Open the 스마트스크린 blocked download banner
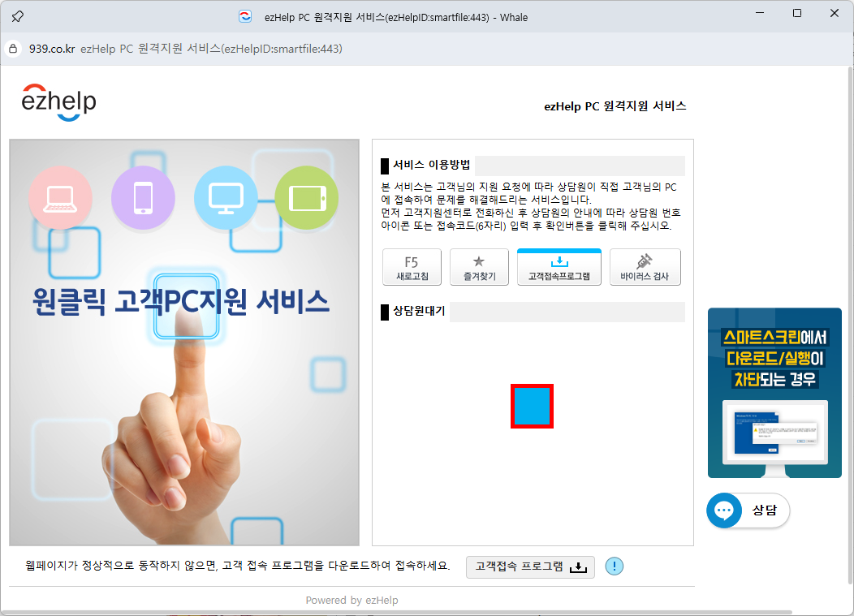The width and height of the screenshot is (854, 616). click(774, 393)
